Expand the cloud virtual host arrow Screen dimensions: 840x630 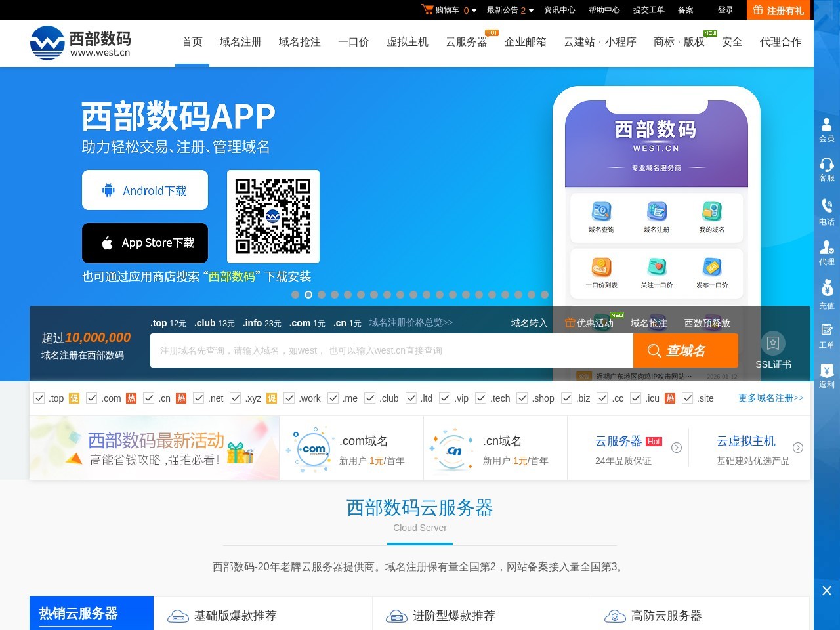tap(798, 448)
